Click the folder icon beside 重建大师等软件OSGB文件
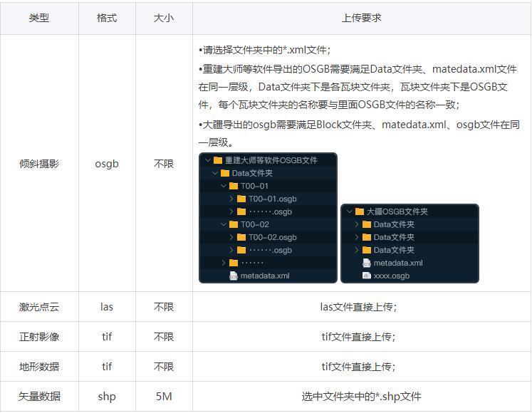This screenshot has width=532, height=413. [218, 160]
